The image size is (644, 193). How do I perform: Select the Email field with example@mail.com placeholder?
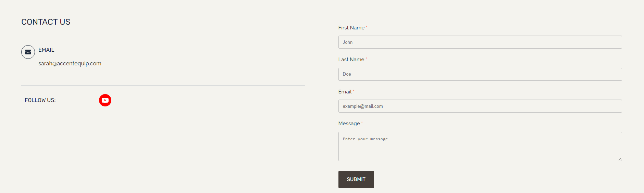[480, 106]
